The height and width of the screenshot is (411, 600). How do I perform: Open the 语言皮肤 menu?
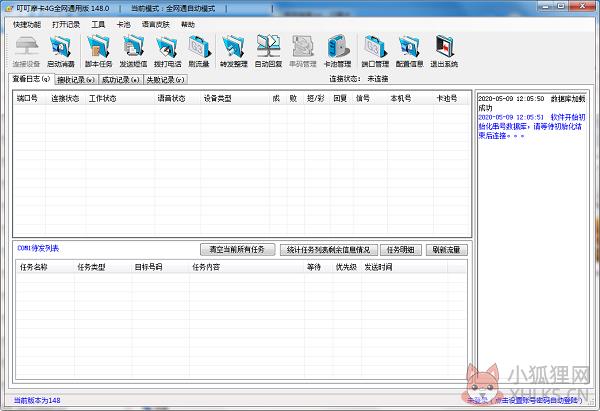(x=155, y=24)
